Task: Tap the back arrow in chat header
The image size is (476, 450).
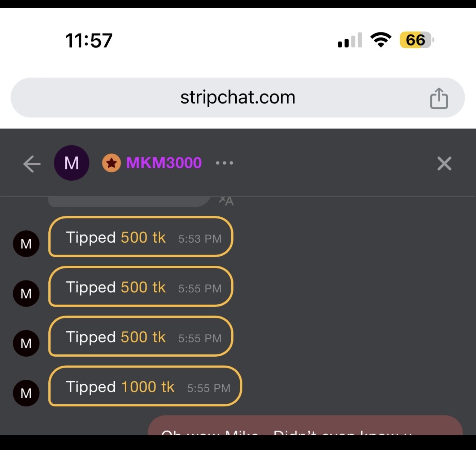Action: (32, 164)
